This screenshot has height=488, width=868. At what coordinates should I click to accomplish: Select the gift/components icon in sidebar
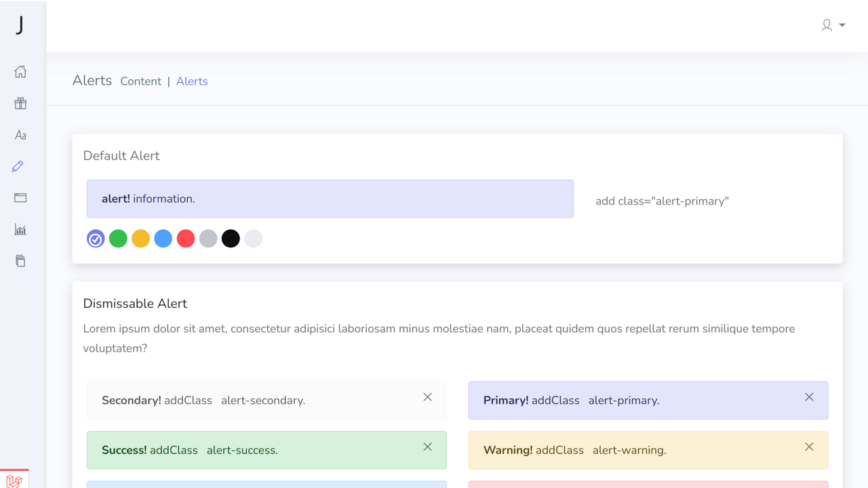(20, 103)
